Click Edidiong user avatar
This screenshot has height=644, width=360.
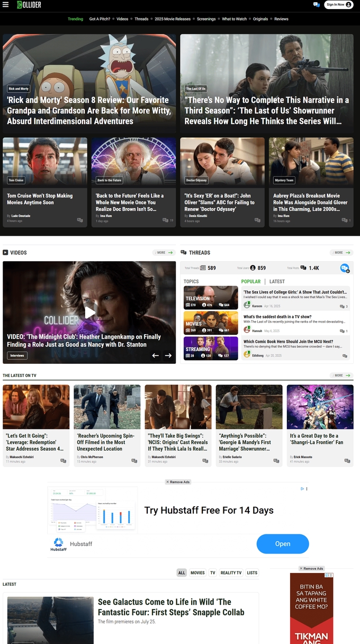(x=247, y=355)
